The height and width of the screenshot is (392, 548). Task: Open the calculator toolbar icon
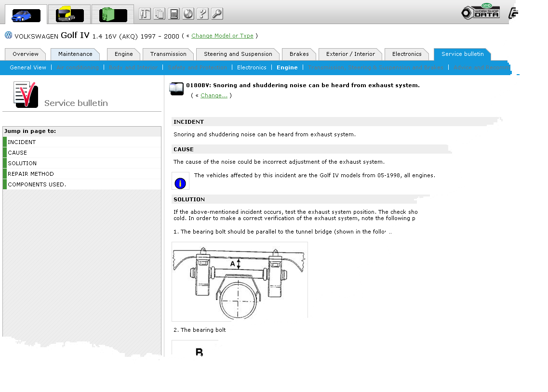(174, 14)
